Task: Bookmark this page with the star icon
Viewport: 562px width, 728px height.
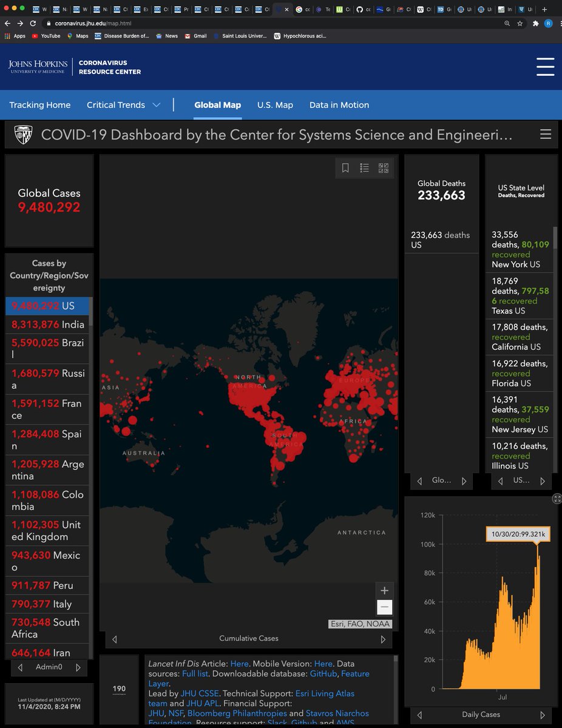Action: click(520, 23)
